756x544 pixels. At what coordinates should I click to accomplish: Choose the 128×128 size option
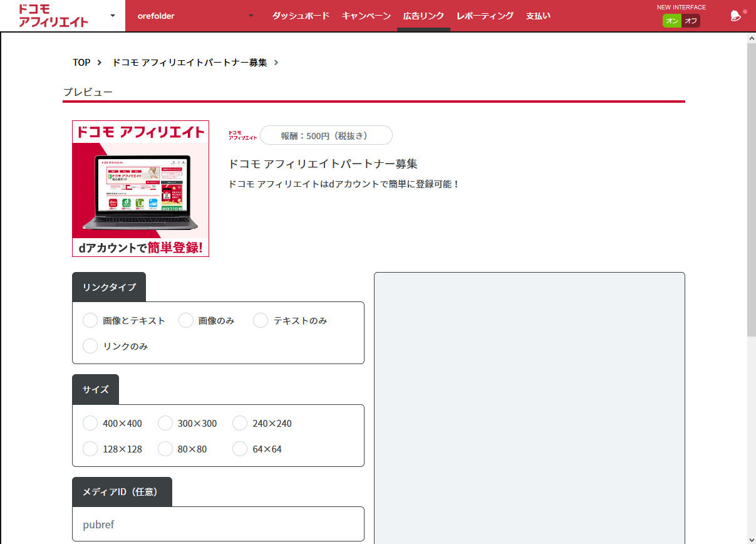pos(90,449)
